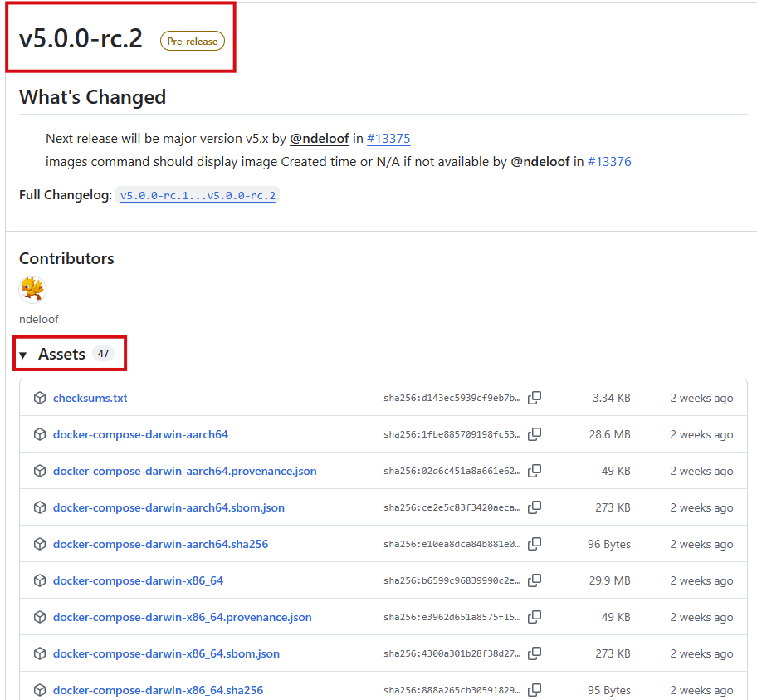This screenshot has height=700, width=757.
Task: Copy the sha256 hash for checksums.txt
Action: tap(535, 398)
